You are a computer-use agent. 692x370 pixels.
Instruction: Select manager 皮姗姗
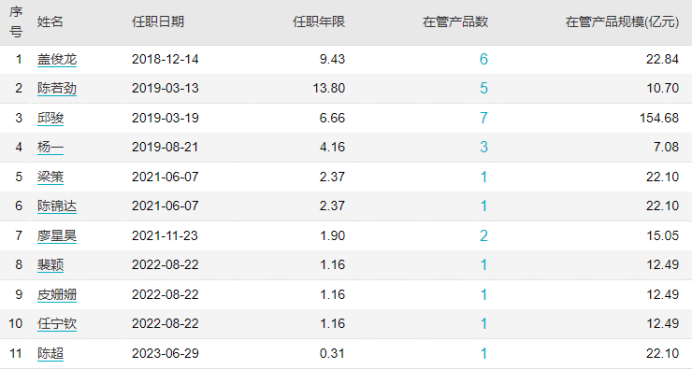[x=57, y=294]
